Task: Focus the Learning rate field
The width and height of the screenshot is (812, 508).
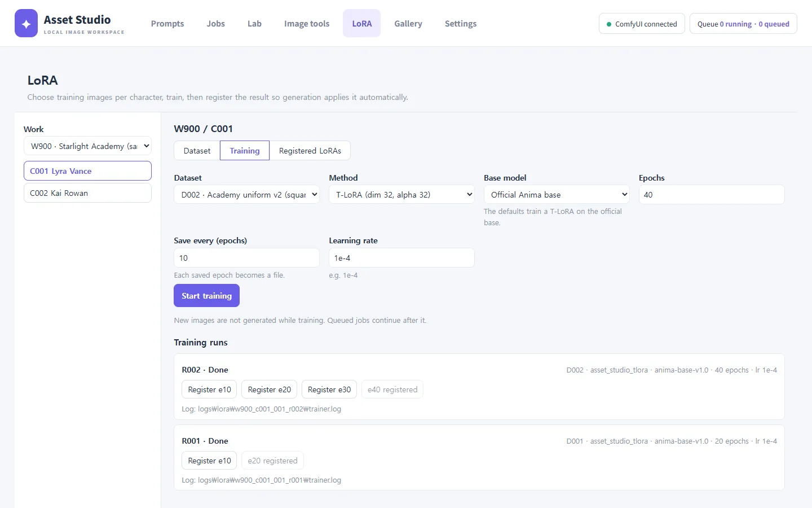Action: pyautogui.click(x=401, y=258)
